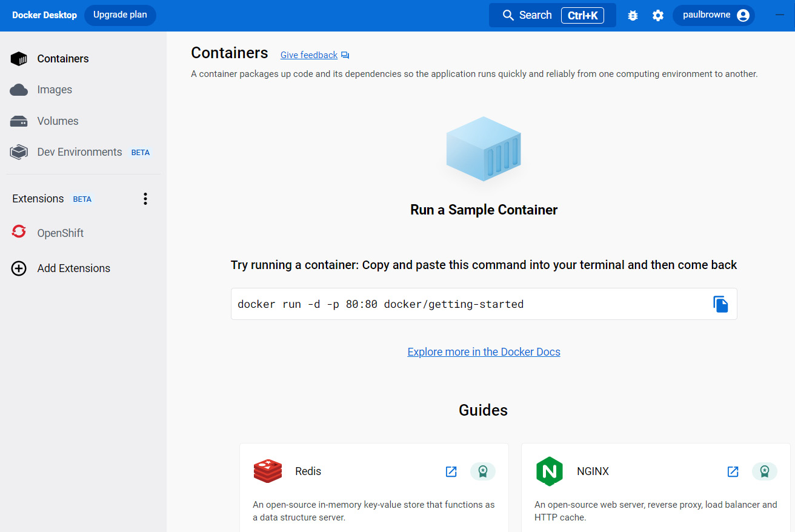
Task: Click the Extensions section label
Action: pyautogui.click(x=38, y=199)
